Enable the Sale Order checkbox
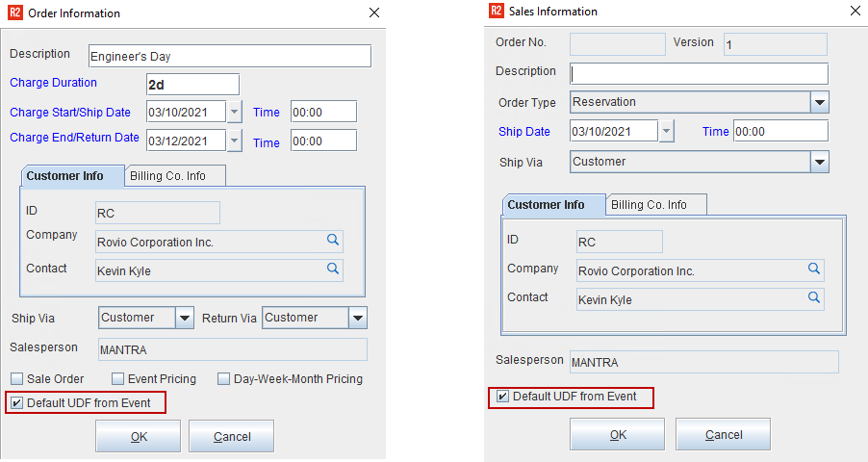The width and height of the screenshot is (868, 462). [x=17, y=379]
